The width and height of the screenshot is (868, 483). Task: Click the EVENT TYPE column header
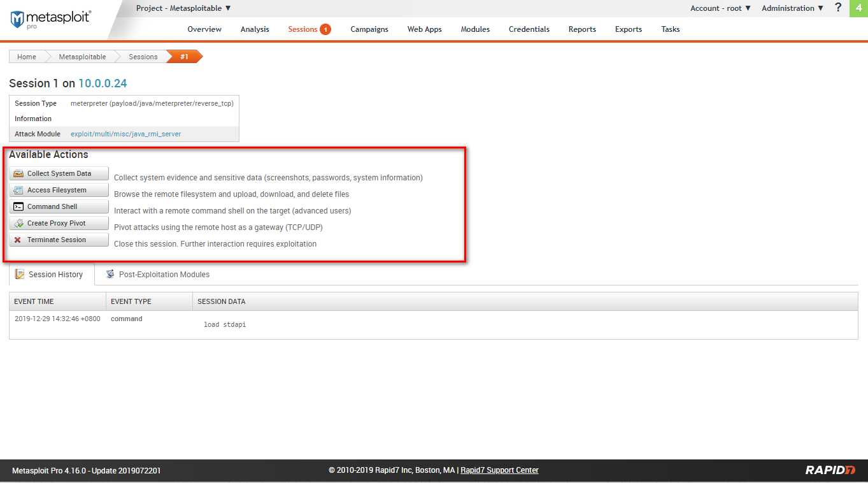[150, 301]
